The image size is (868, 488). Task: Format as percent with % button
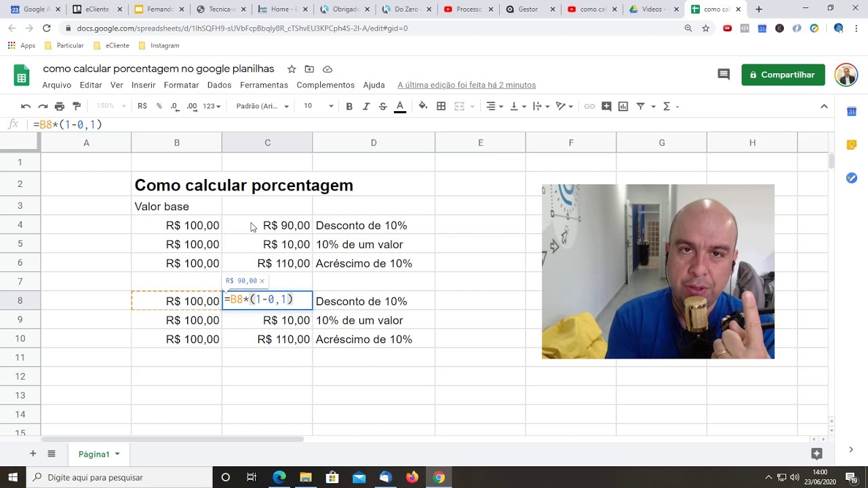click(x=159, y=106)
